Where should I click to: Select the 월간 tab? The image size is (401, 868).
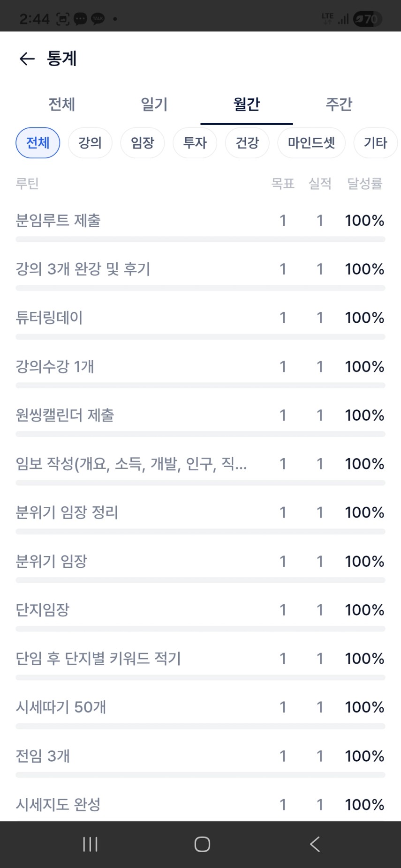[247, 104]
